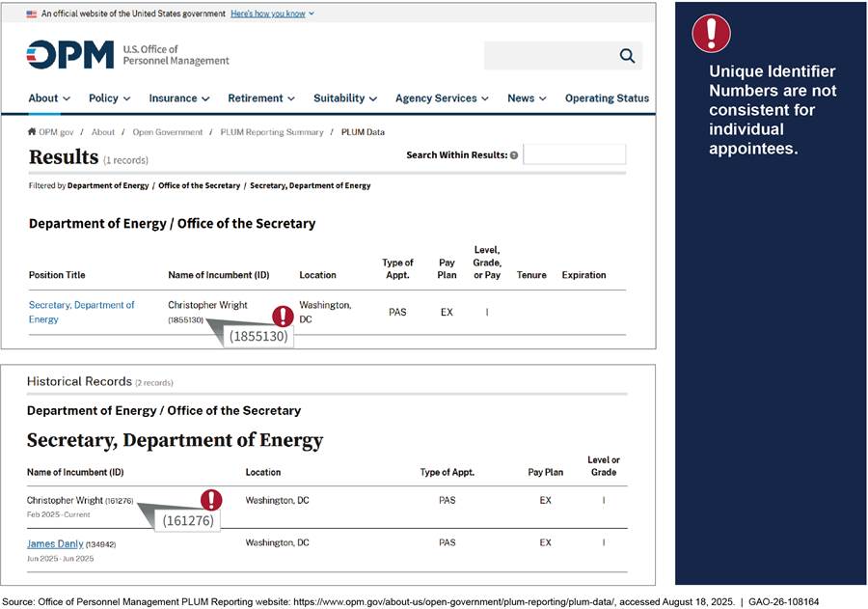Click the home icon in breadcrumb
This screenshot has width=868, height=609.
[x=32, y=132]
